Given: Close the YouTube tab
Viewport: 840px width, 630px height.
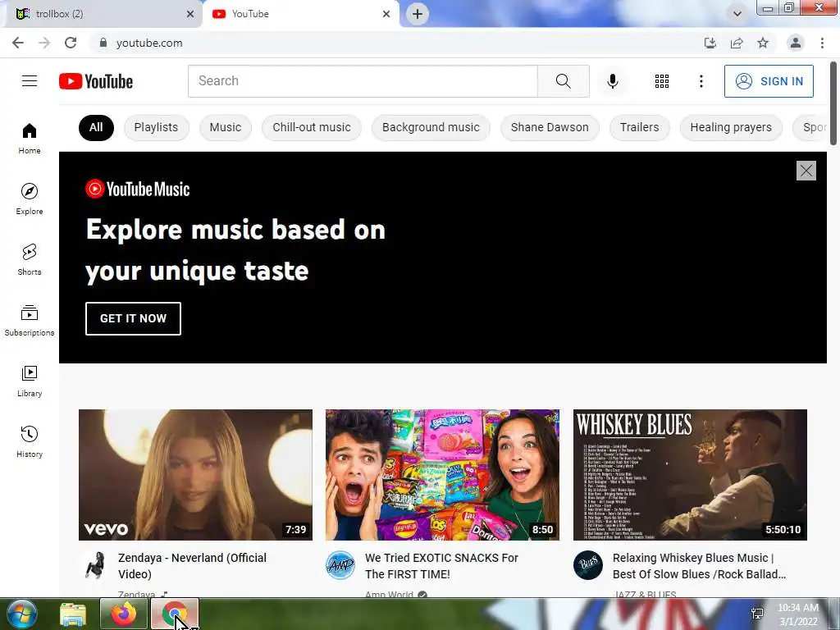Looking at the screenshot, I should 386,15.
